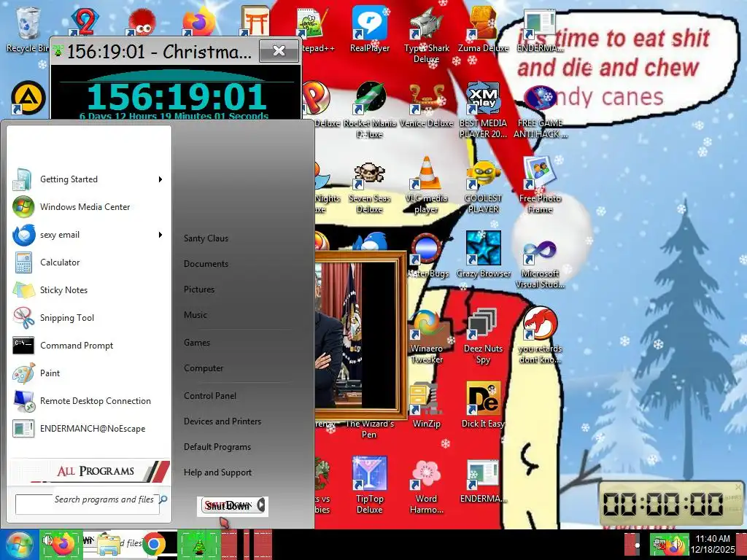Click the taskbar clock showing 11:40 AM
The width and height of the screenshot is (747, 560).
pos(712,544)
